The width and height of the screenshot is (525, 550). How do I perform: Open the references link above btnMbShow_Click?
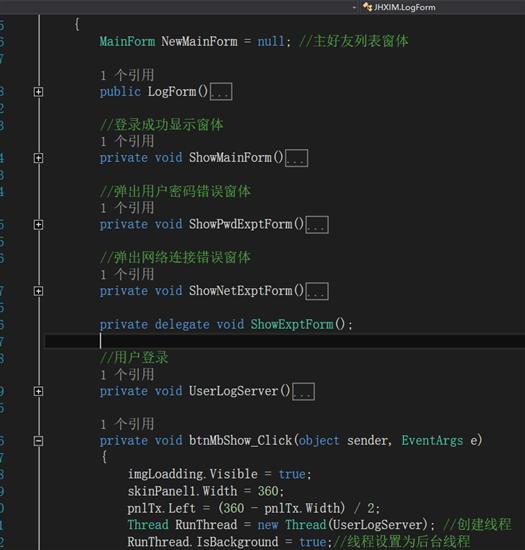tap(127, 424)
